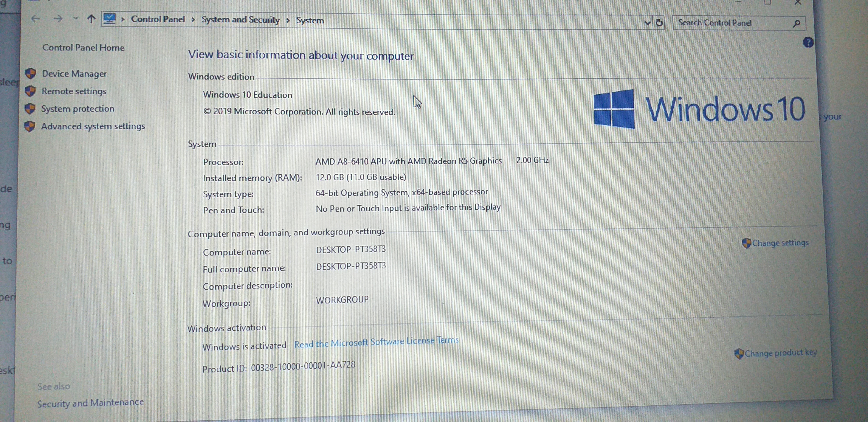
Task: Expand the address bar history dropdown
Action: pyautogui.click(x=647, y=23)
